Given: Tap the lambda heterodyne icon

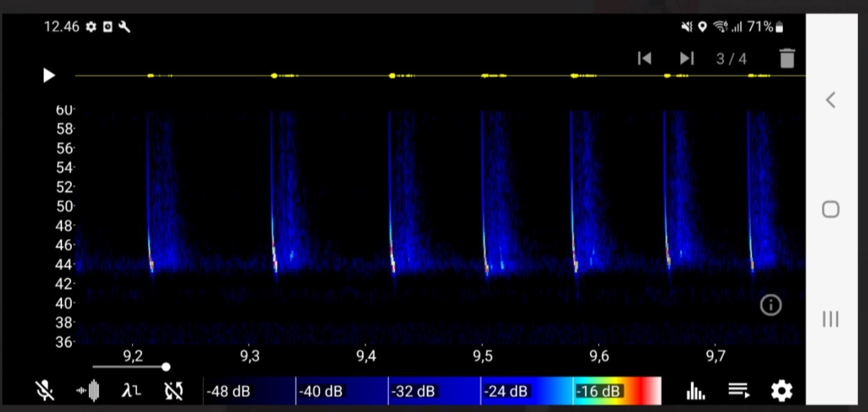Looking at the screenshot, I should 131,391.
